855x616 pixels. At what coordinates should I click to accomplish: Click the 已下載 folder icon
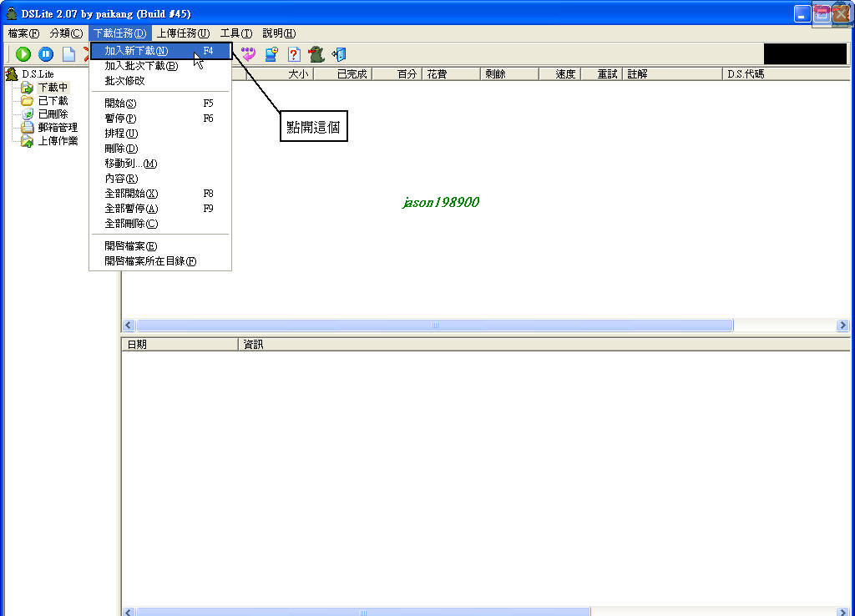click(27, 101)
